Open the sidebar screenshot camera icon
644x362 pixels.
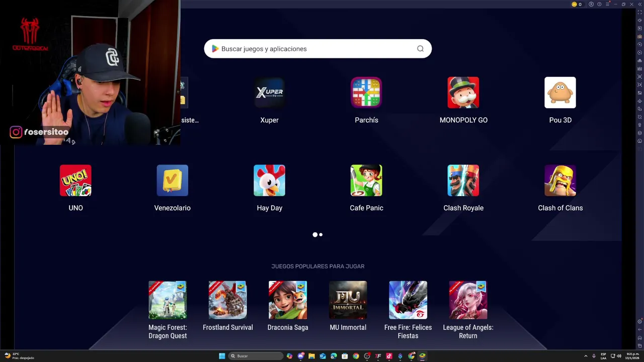click(640, 77)
